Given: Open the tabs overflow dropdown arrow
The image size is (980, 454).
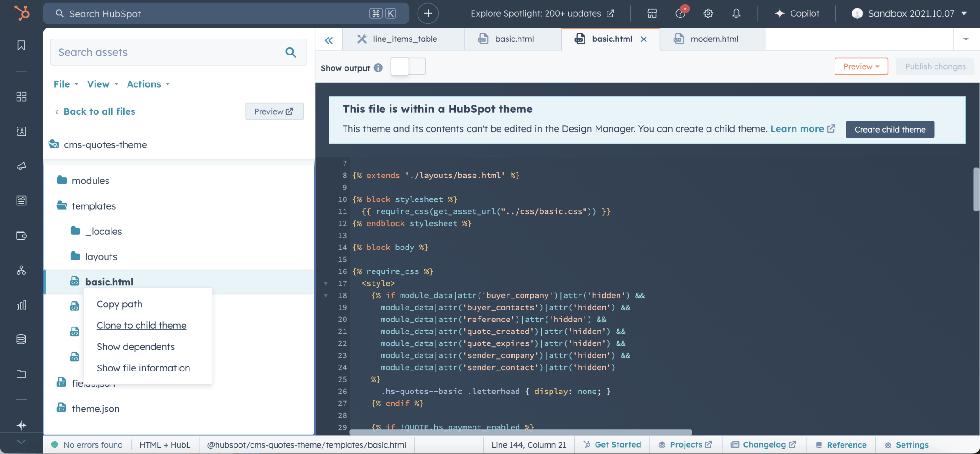Looking at the screenshot, I should pyautogui.click(x=966, y=39).
